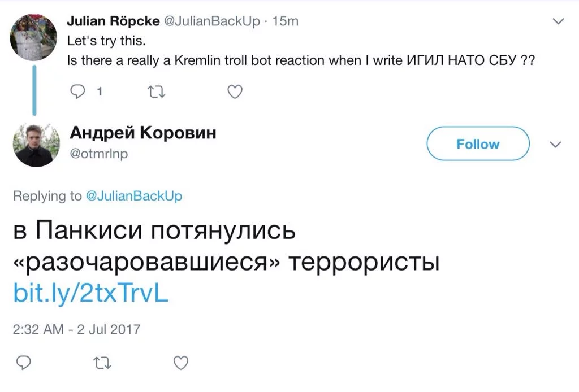Follow Андрей Коровин

[x=478, y=145]
